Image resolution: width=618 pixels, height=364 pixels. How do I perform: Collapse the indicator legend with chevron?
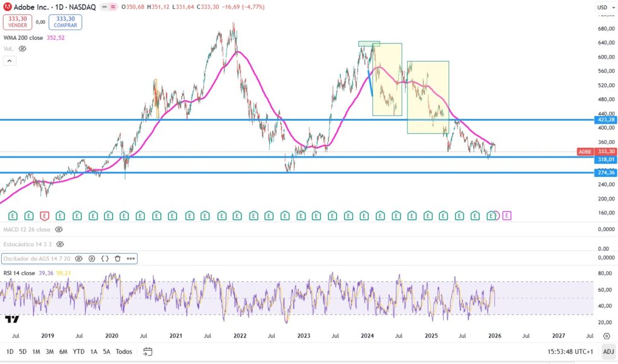(10, 60)
